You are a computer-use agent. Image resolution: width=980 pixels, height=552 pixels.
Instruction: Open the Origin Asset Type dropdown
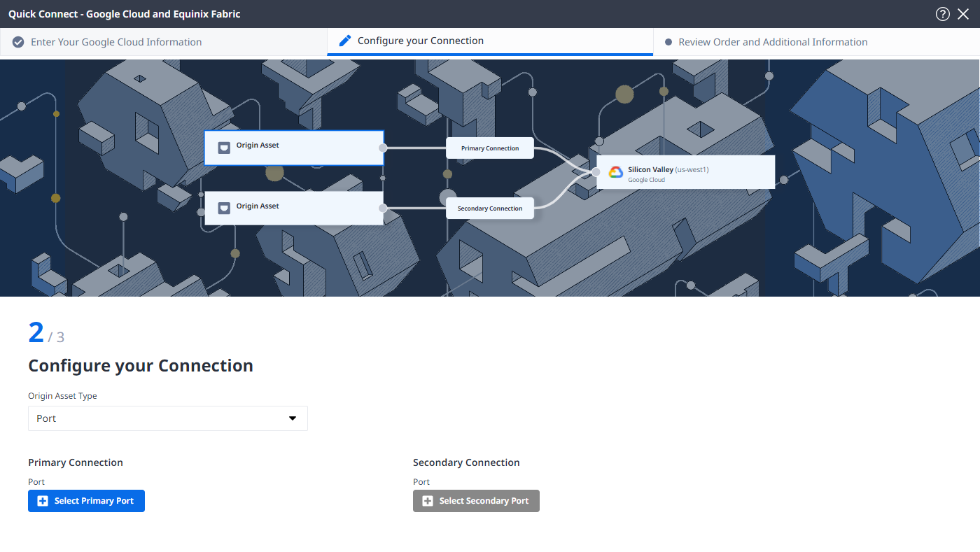point(168,418)
